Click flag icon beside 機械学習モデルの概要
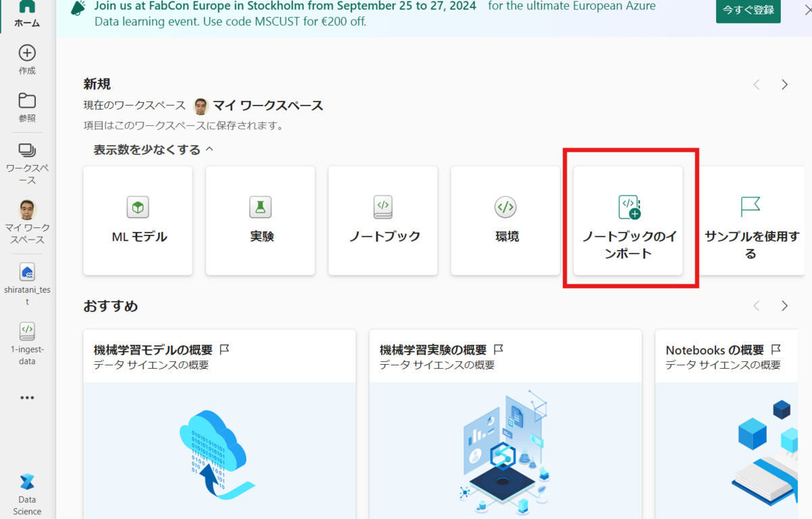812x519 pixels. [x=225, y=350]
